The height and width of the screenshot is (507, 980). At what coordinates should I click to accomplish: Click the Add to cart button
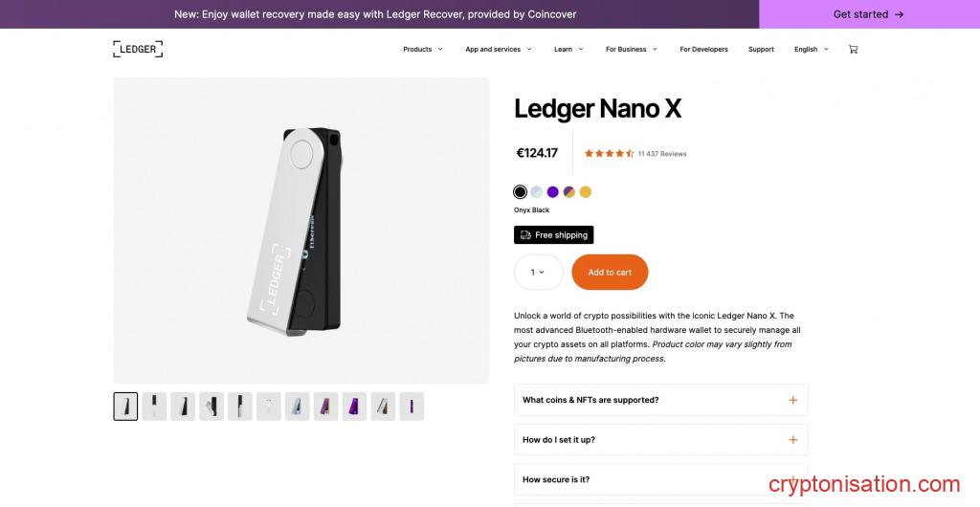(610, 272)
